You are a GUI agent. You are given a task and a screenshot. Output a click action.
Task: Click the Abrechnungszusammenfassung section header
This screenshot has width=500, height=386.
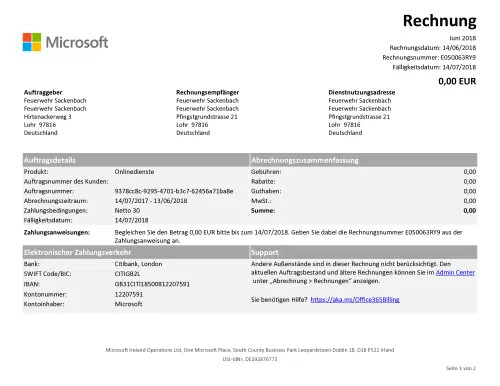pos(363,160)
